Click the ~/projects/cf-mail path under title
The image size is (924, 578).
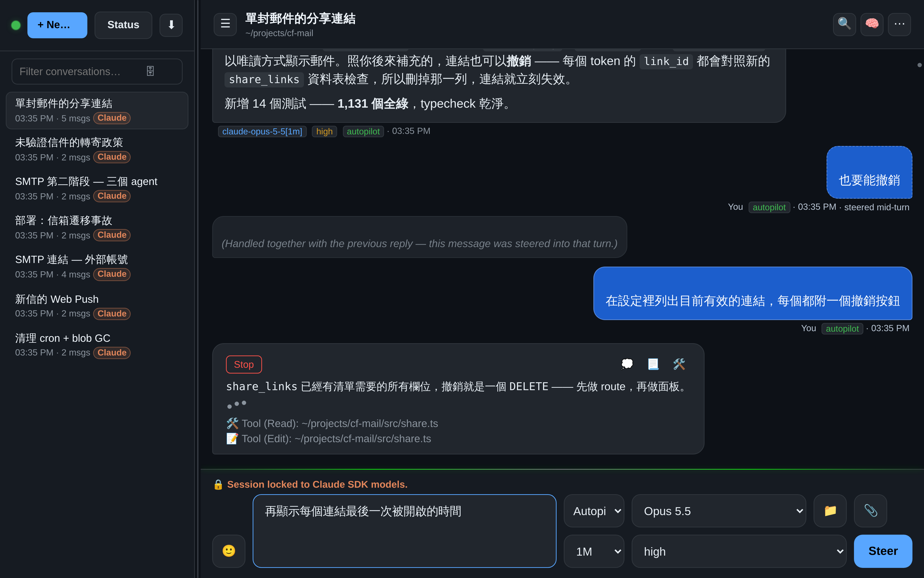pyautogui.click(x=279, y=33)
